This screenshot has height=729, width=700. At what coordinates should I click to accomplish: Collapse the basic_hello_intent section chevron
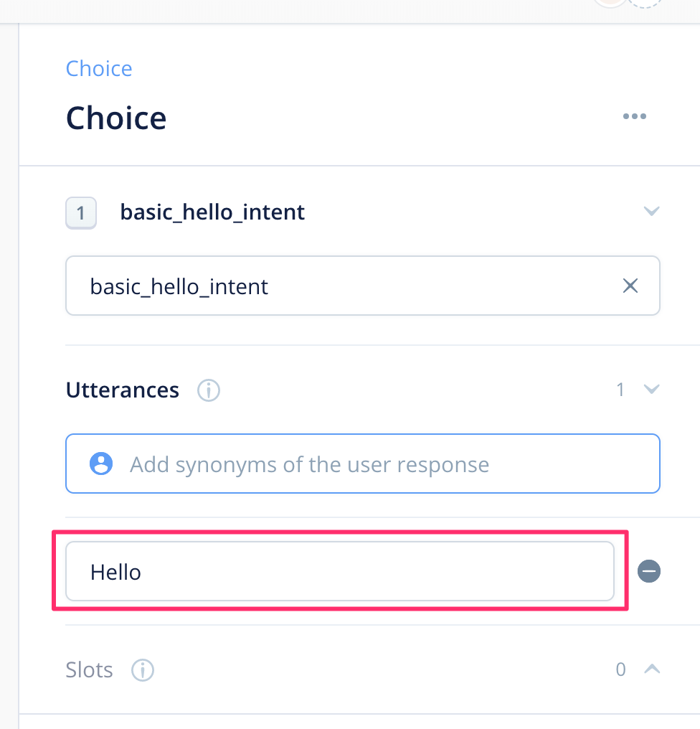(651, 211)
